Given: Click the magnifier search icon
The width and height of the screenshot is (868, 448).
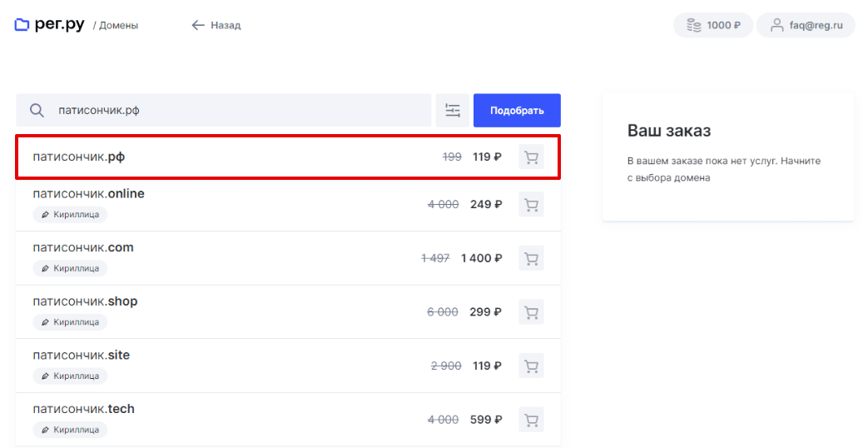Looking at the screenshot, I should [x=37, y=111].
